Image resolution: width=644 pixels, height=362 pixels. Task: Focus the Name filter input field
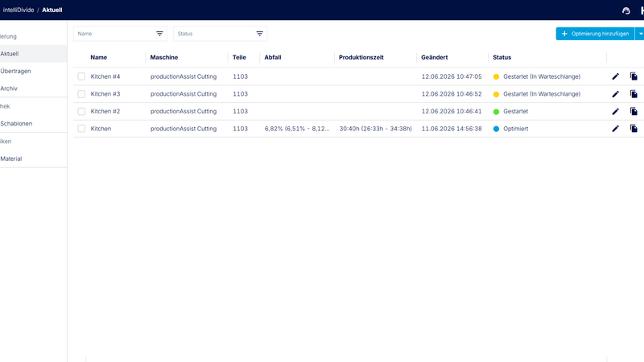click(115, 34)
